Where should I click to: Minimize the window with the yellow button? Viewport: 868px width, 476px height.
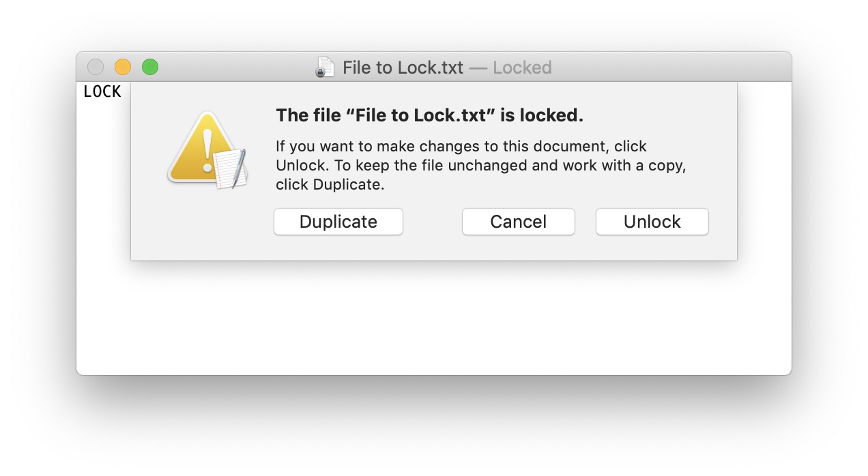122,67
